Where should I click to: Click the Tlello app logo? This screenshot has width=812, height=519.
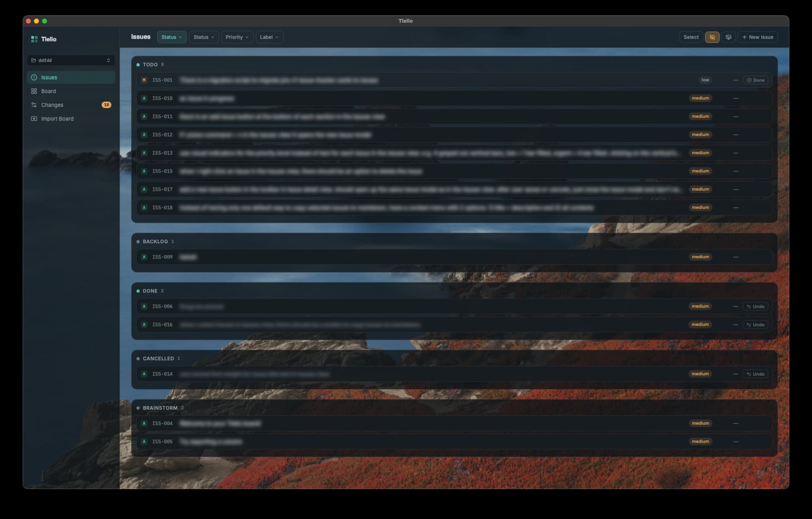pos(35,39)
